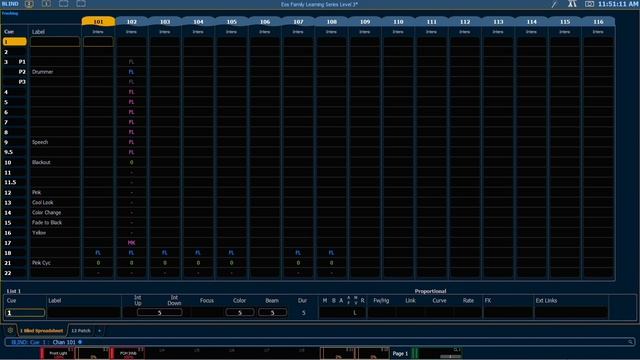
Task: Select cue 11.5 row
Action: 15,182
